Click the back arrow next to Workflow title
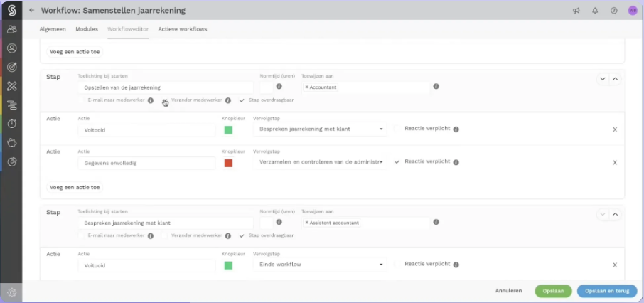 coord(31,11)
